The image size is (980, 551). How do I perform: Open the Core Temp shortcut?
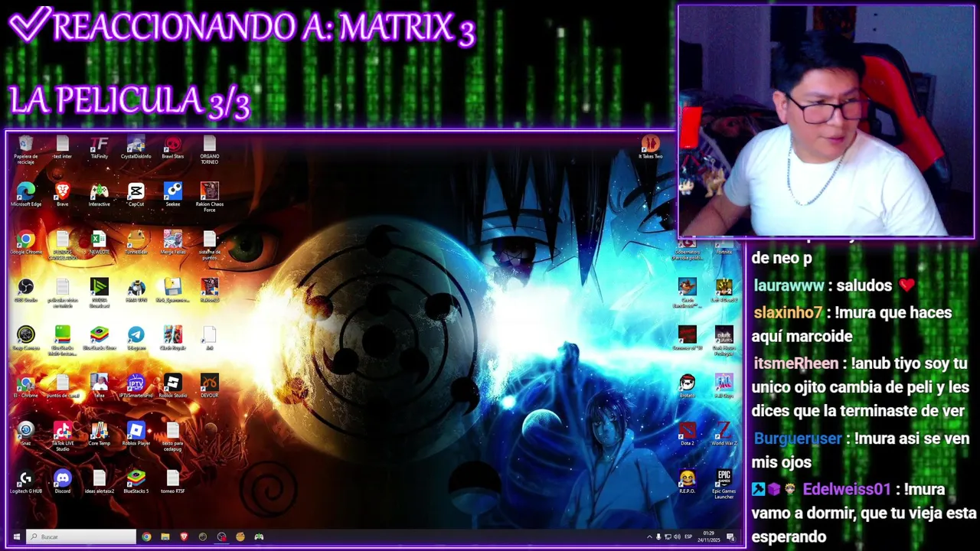pyautogui.click(x=99, y=434)
